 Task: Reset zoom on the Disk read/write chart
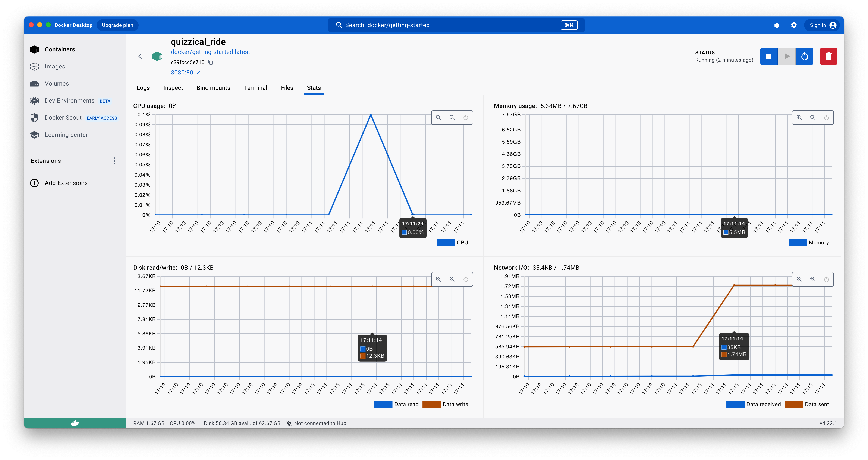coord(466,279)
